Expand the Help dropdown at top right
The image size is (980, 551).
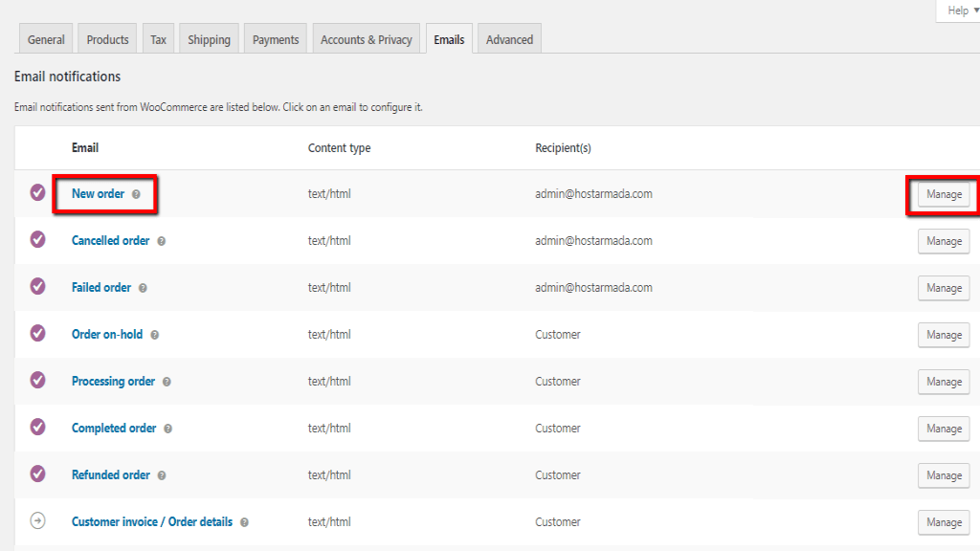(x=956, y=11)
